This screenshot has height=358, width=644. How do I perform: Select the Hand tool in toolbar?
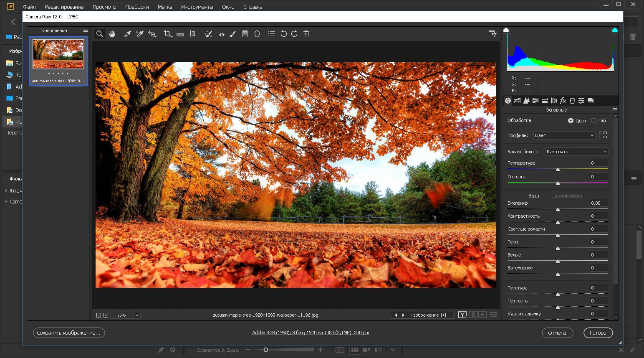[x=112, y=34]
